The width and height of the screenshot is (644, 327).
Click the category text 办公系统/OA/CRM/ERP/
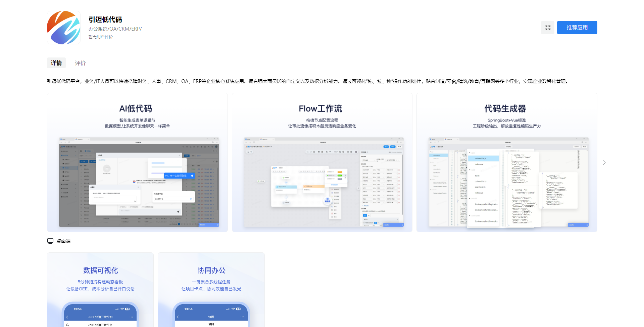click(x=115, y=29)
